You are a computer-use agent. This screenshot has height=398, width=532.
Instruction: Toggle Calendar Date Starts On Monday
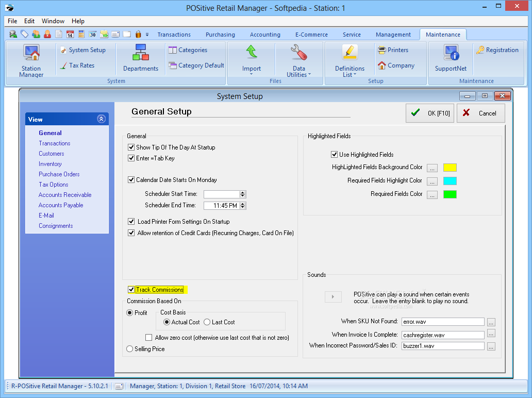[x=131, y=180]
